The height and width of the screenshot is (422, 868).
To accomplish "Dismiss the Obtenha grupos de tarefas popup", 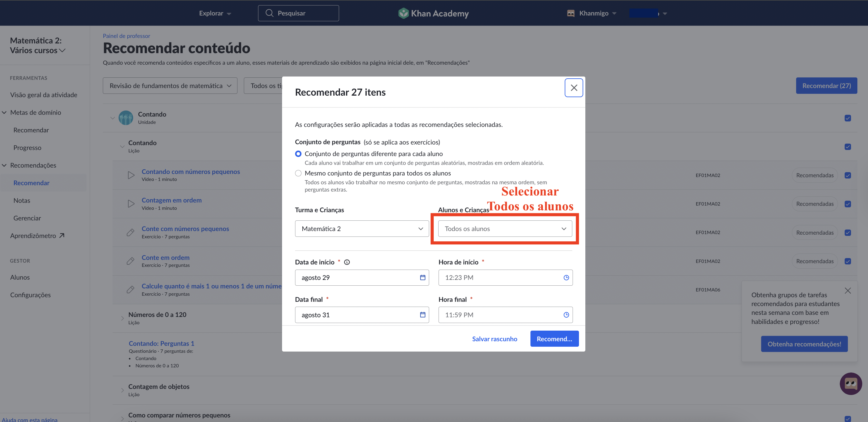I will click(x=847, y=291).
